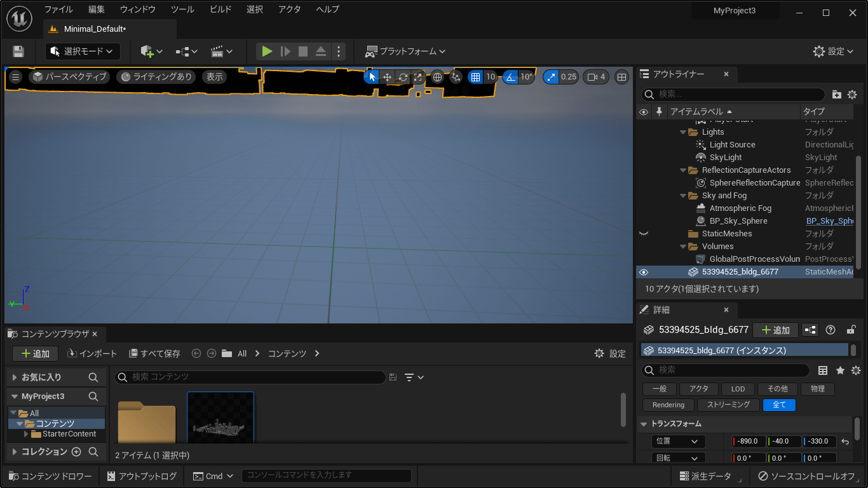Toggle grid snapping in the viewport
This screenshot has height=488, width=868.
point(475,77)
